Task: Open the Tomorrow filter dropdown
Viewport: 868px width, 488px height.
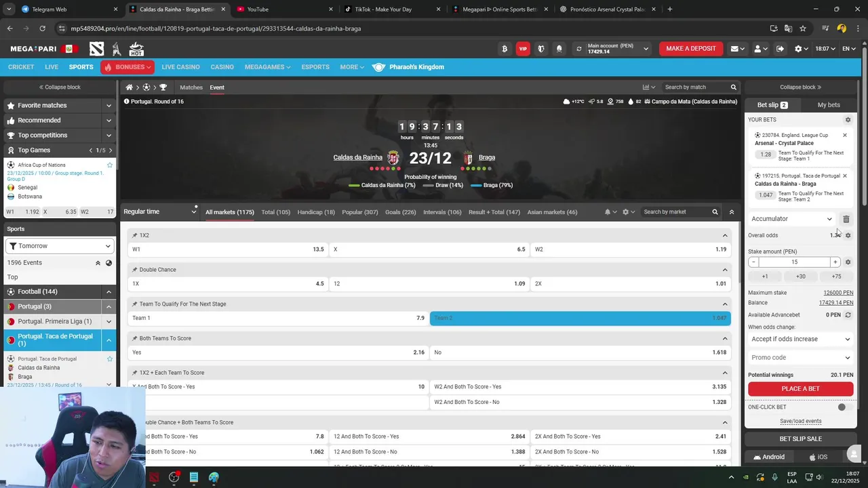Action: [60, 246]
